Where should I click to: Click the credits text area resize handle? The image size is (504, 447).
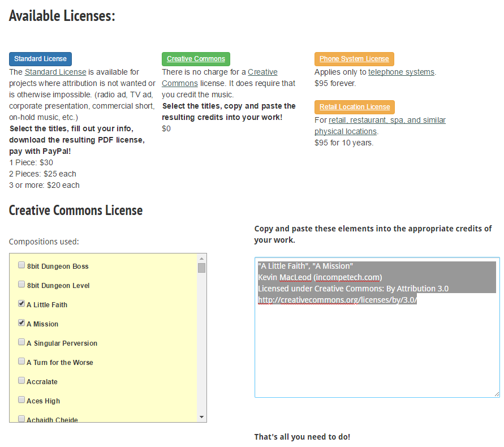497,394
